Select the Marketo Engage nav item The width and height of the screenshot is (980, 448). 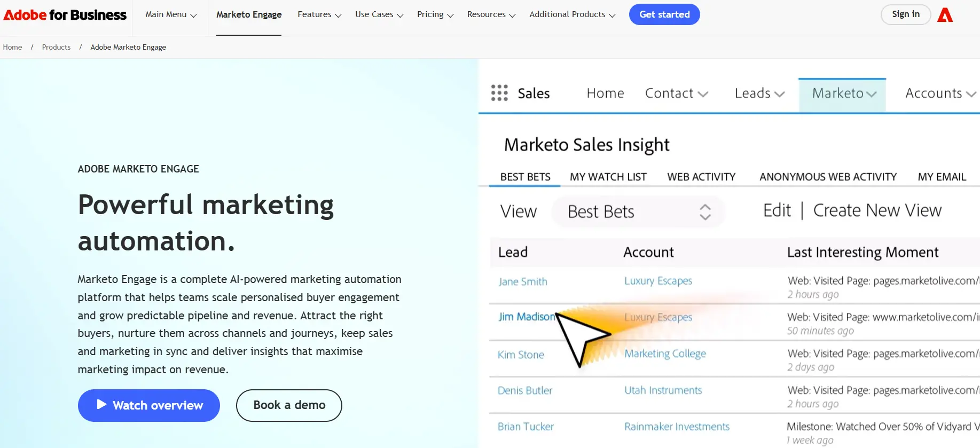point(249,14)
